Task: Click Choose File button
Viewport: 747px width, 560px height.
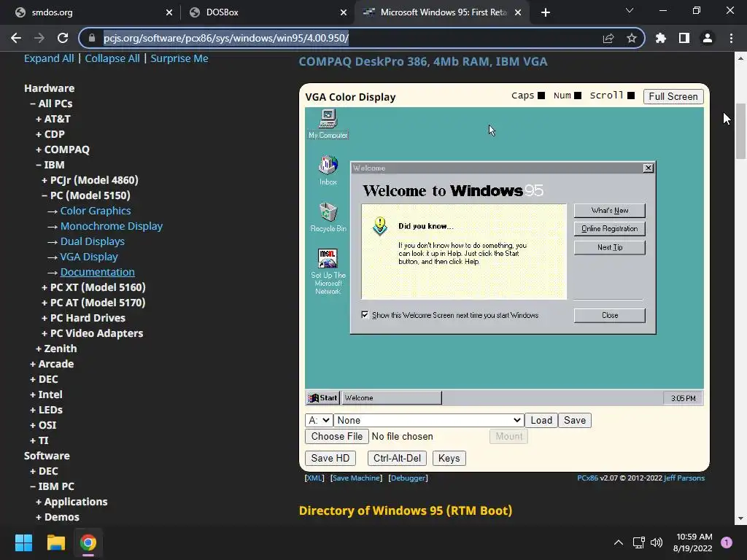Action: pyautogui.click(x=337, y=436)
